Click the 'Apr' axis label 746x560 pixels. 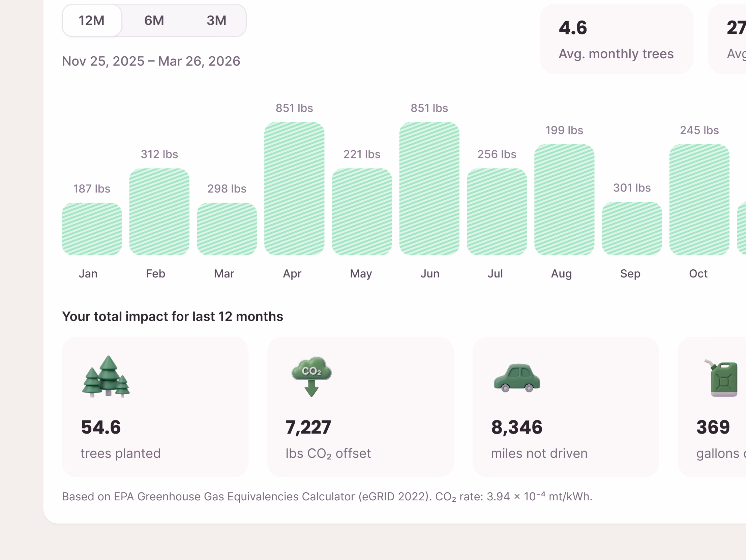pos(292,274)
